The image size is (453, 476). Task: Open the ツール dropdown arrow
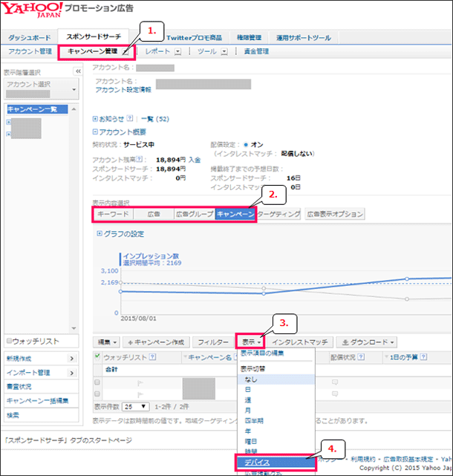pos(224,52)
